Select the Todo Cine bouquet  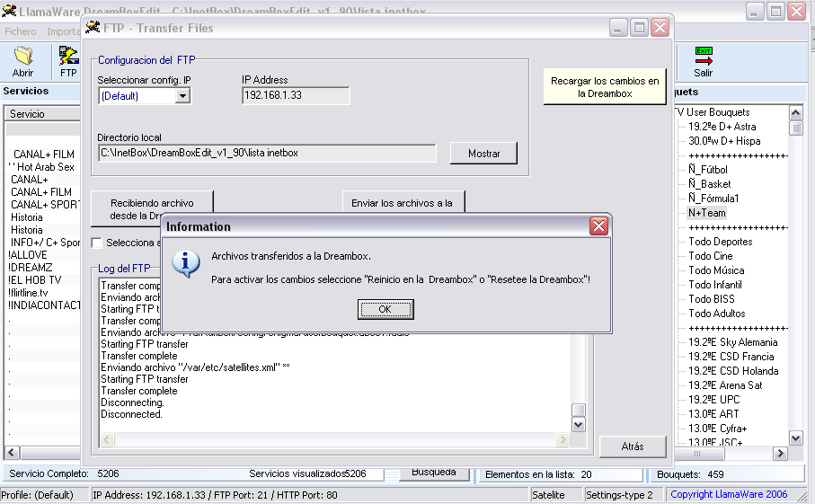pyautogui.click(x=711, y=256)
